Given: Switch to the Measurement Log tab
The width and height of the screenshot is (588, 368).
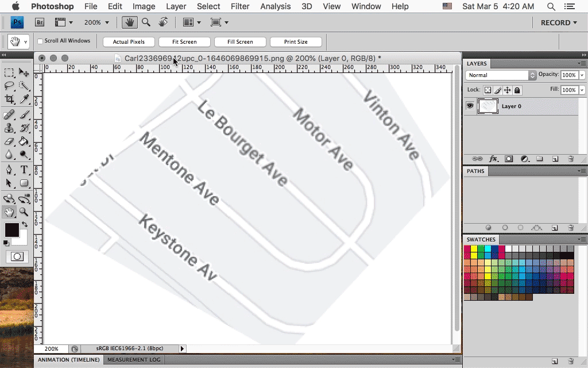Looking at the screenshot, I should (134, 359).
